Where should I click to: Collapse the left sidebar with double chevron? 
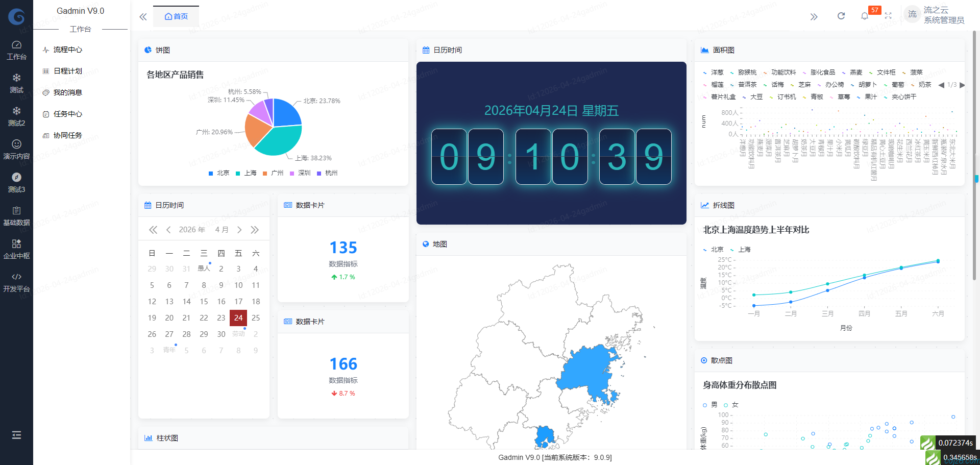click(143, 16)
